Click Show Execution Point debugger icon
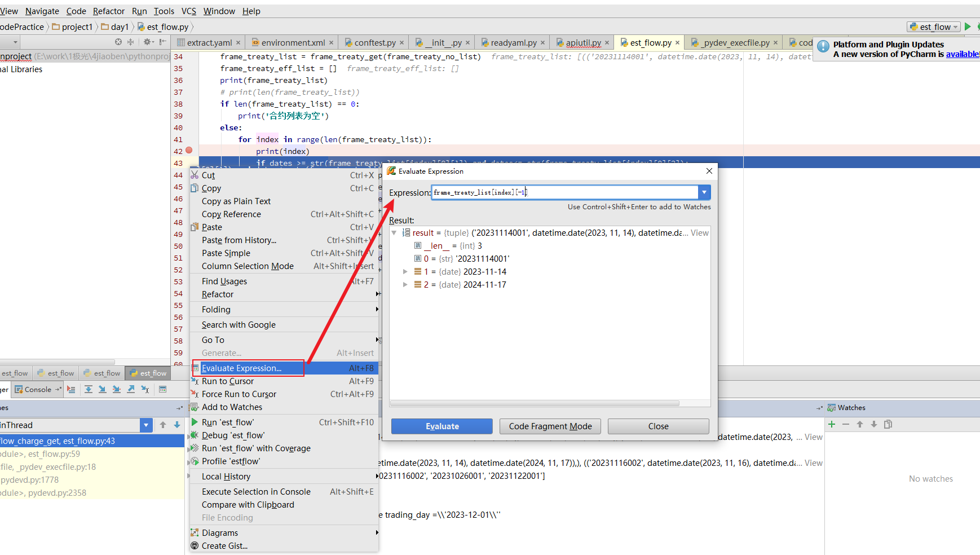The width and height of the screenshot is (980, 555). coord(71,389)
